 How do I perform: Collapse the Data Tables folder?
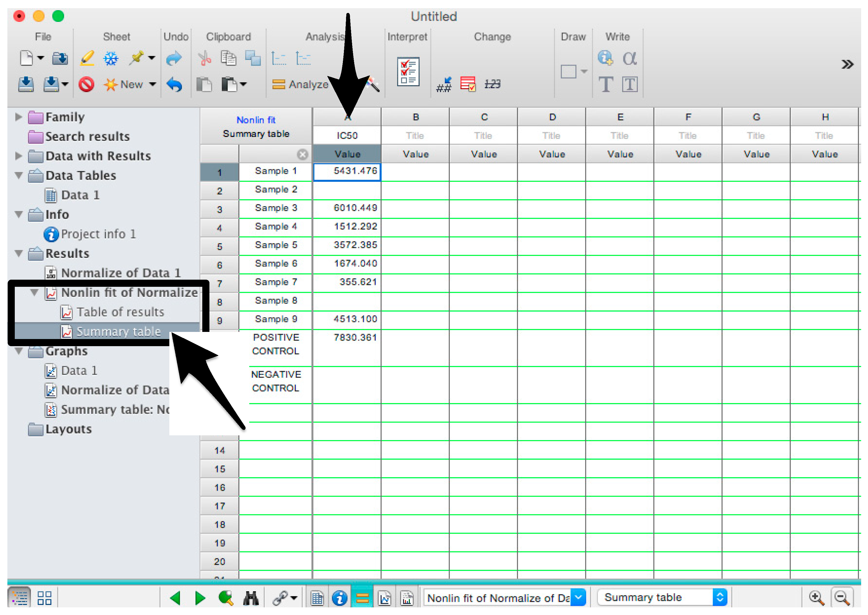[18, 175]
